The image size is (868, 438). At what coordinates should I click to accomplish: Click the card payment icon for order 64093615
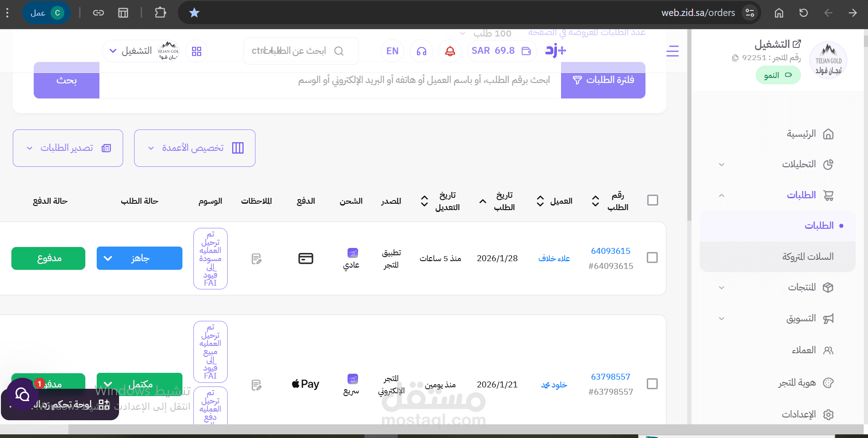[x=306, y=258]
